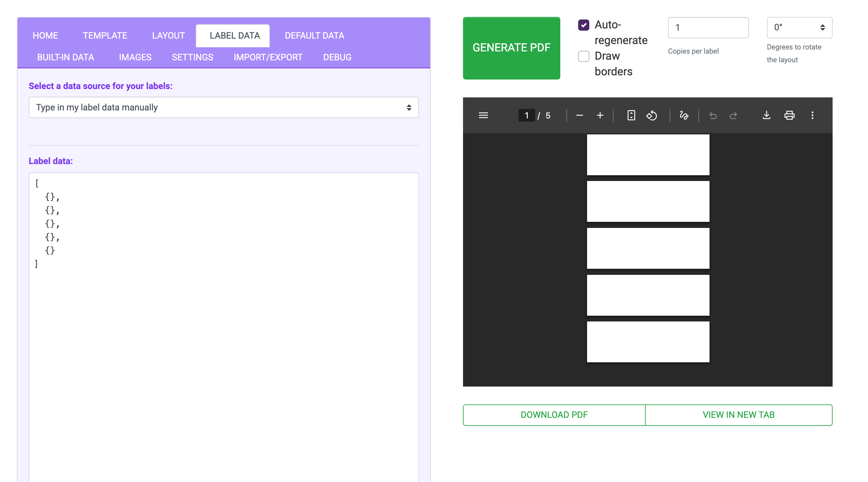This screenshot has width=868, height=482.
Task: Click VIEW IN NEW TAB button
Action: pos(738,415)
